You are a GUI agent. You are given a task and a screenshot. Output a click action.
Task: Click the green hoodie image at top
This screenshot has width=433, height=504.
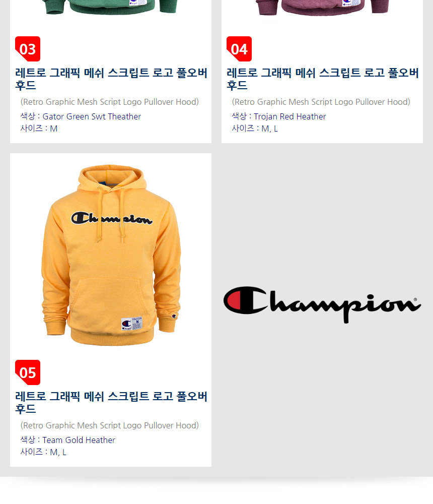[x=111, y=7]
